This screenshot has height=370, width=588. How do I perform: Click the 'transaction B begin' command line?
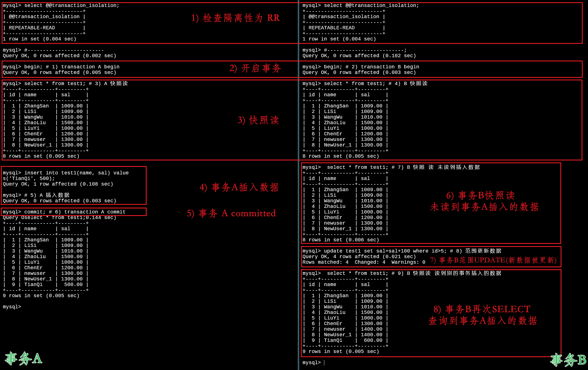coord(361,67)
